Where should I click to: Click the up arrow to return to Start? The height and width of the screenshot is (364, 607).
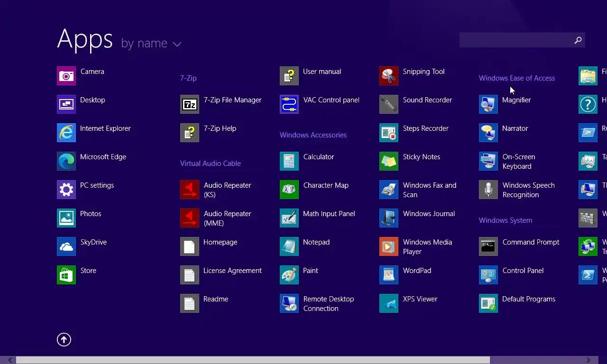tap(64, 339)
